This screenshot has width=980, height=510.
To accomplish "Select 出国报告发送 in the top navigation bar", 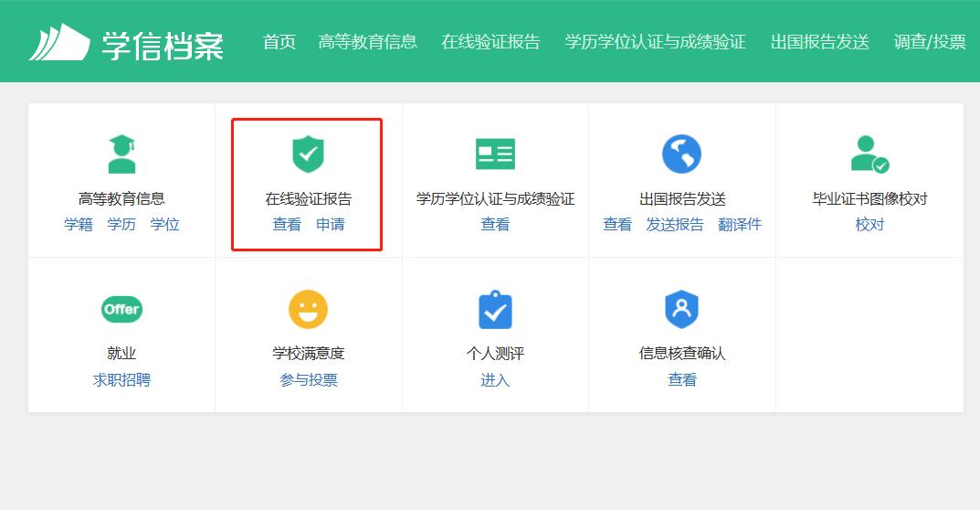I will 819,42.
